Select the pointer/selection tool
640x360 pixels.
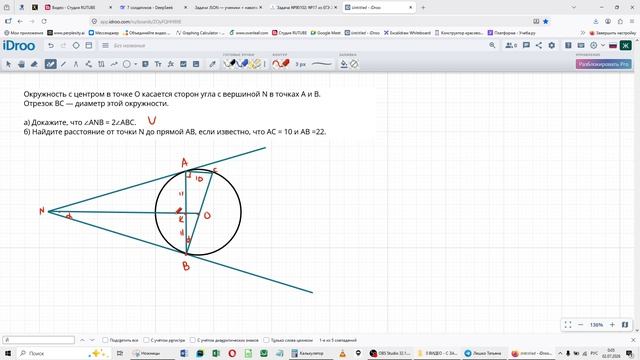[9, 64]
